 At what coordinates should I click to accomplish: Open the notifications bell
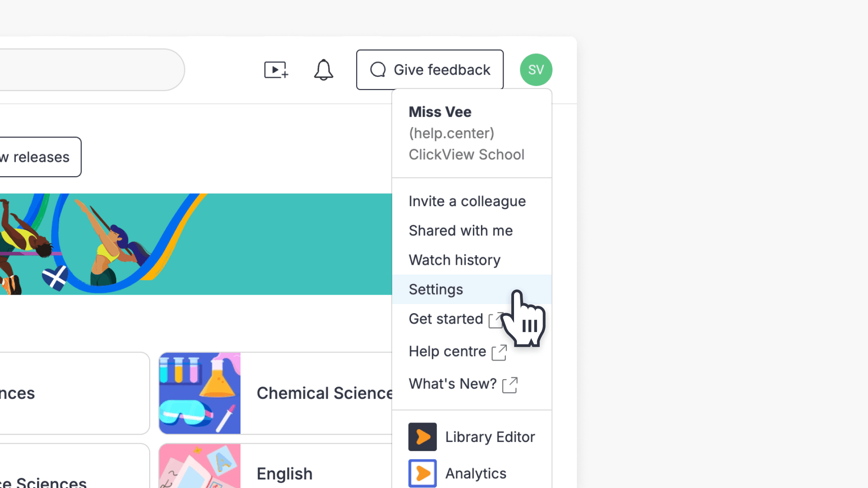[324, 70]
